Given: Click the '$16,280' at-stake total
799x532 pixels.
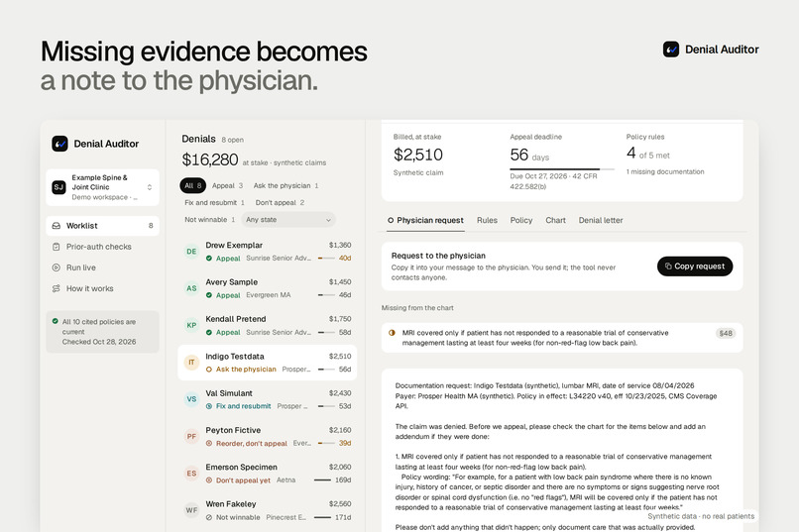Looking at the screenshot, I should [x=210, y=160].
